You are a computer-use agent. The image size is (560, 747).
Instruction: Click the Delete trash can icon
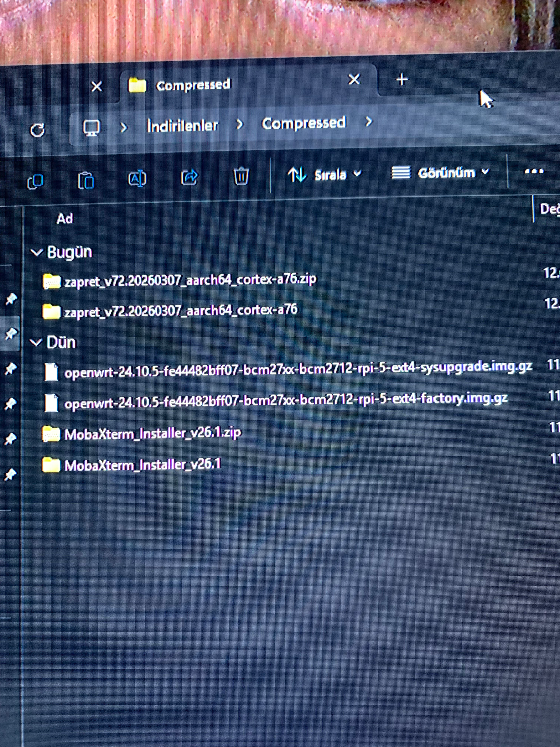tap(241, 176)
